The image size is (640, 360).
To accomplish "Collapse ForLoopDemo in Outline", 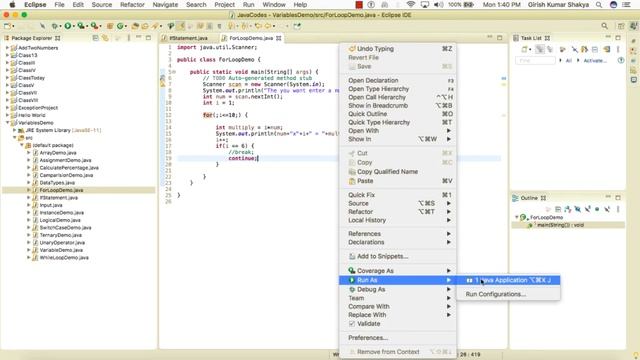I will 517,218.
